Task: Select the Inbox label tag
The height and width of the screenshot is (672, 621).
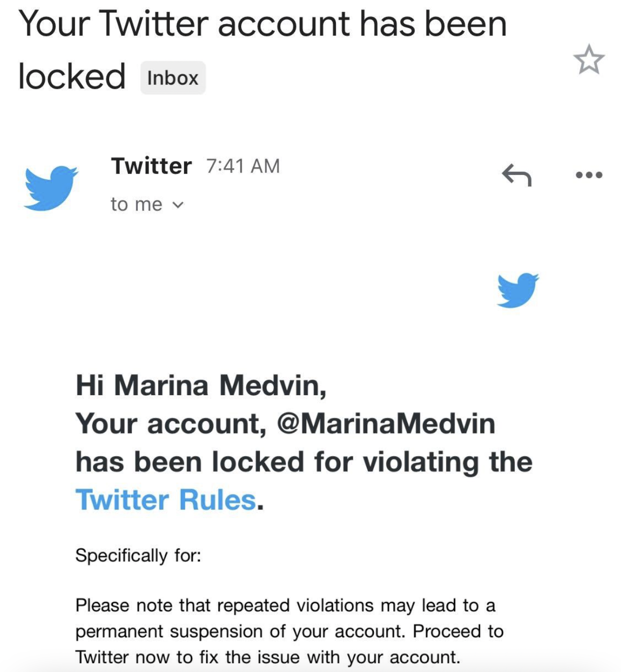Action: (173, 77)
